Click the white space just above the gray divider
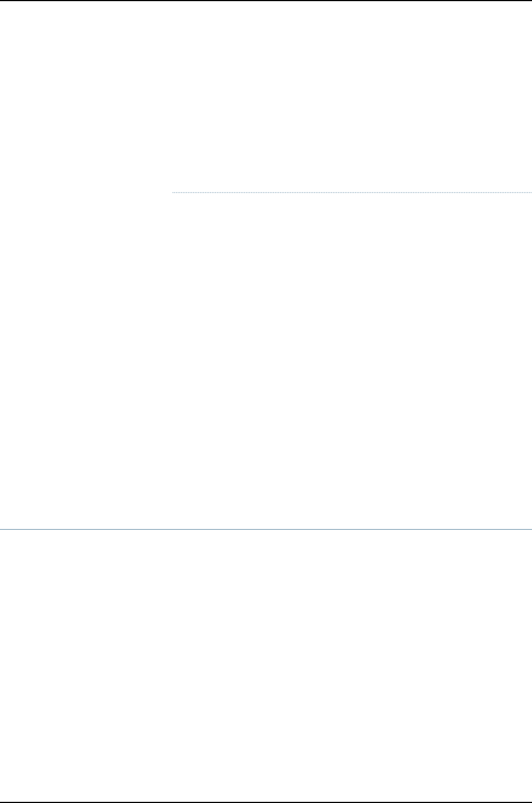The height and width of the screenshot is (803, 532). 266,519
